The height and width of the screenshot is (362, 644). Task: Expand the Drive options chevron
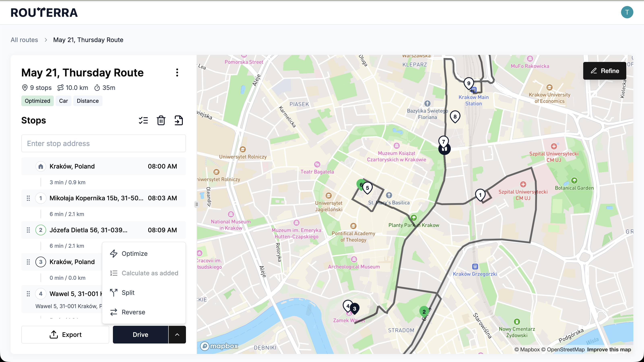[177, 334]
